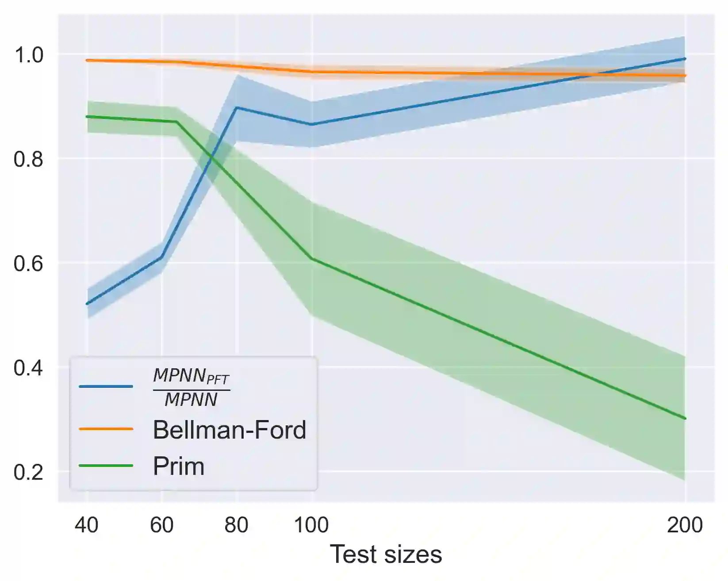The height and width of the screenshot is (581, 728).
Task: Click the y-axis tick label 0.4
Action: pyautogui.click(x=29, y=368)
